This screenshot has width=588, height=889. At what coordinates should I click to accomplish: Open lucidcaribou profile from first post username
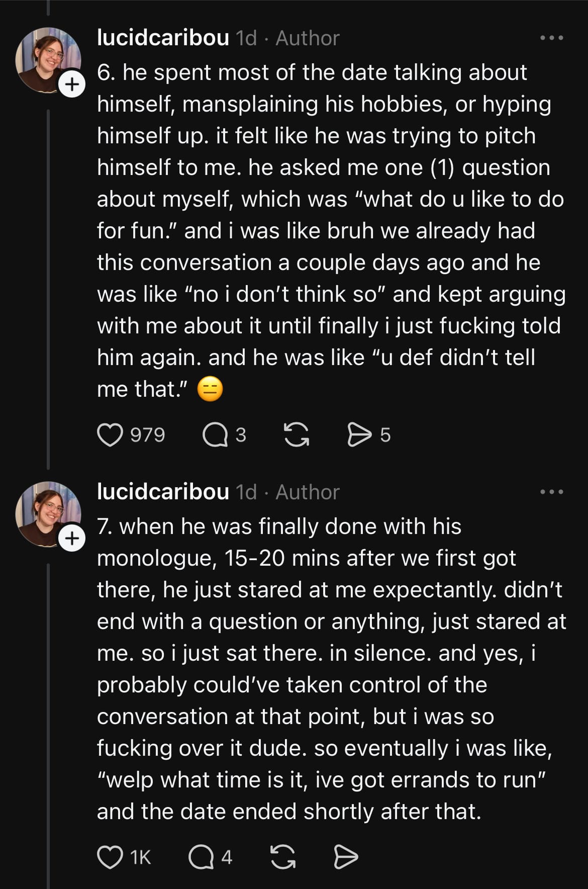click(163, 38)
